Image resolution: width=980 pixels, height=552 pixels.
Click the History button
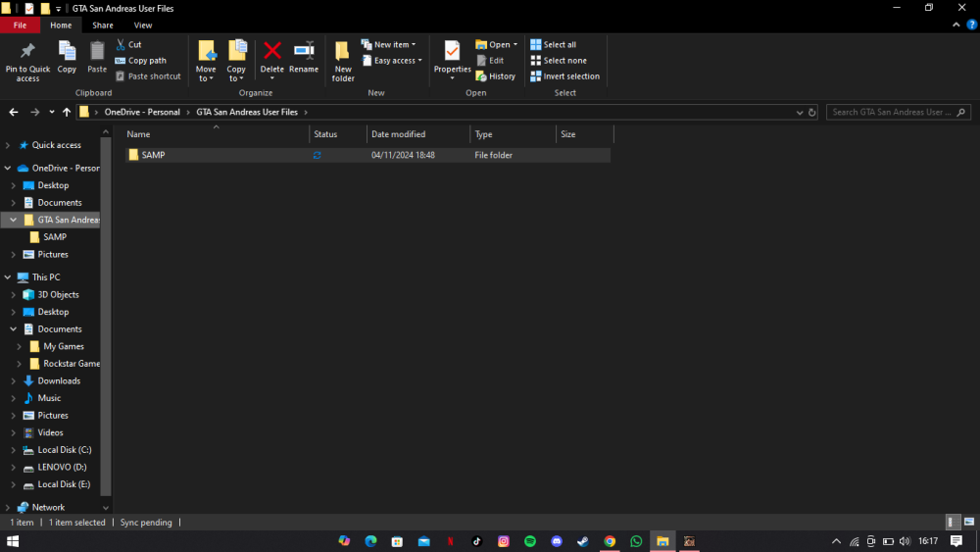tap(496, 76)
